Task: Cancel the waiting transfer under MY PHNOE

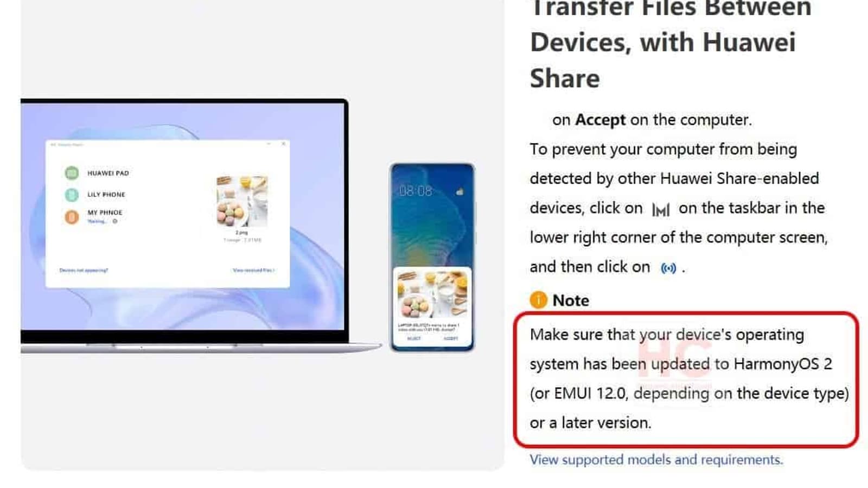Action: click(115, 221)
